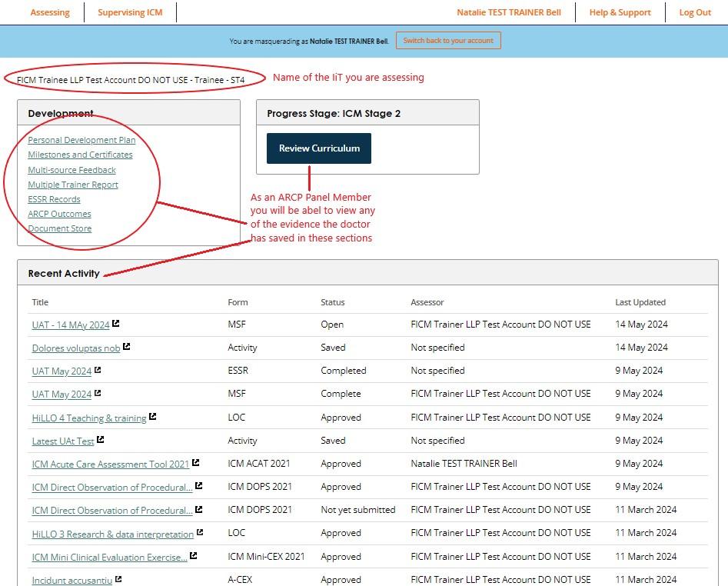This screenshot has height=586, width=728.
Task: Click external link icon beside Latest UAt Test
Action: coord(100,439)
